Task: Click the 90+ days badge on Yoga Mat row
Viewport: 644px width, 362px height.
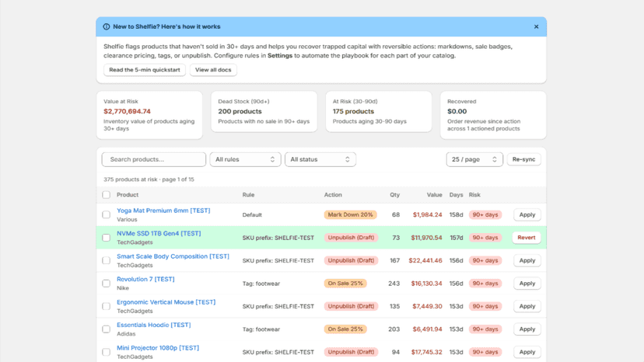Action: [485, 214]
